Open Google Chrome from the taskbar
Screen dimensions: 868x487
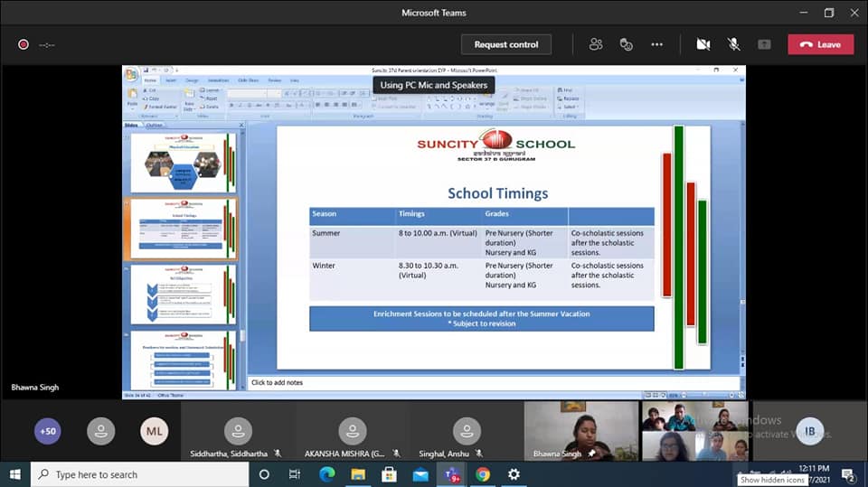click(483, 474)
